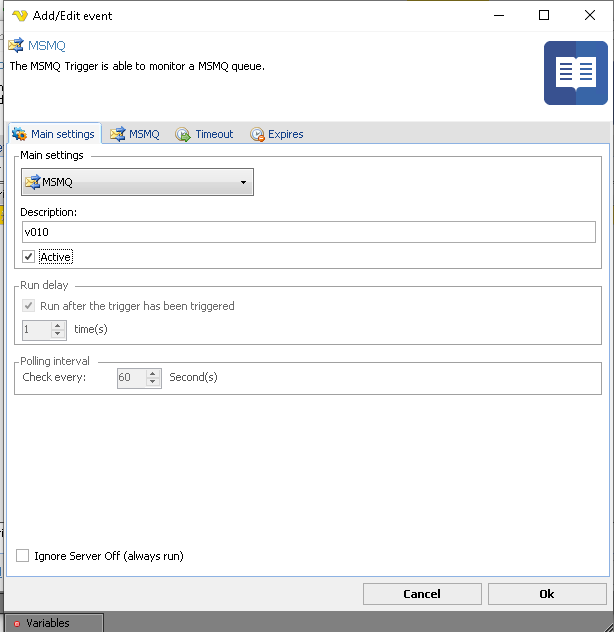
Task: Click the MSMQ icon beside the header title
Action: (x=15, y=46)
